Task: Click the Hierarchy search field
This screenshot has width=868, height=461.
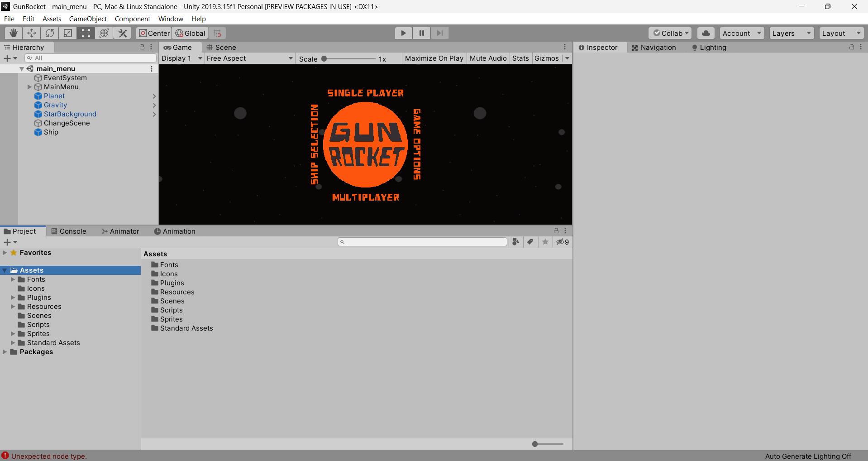Action: 91,58
